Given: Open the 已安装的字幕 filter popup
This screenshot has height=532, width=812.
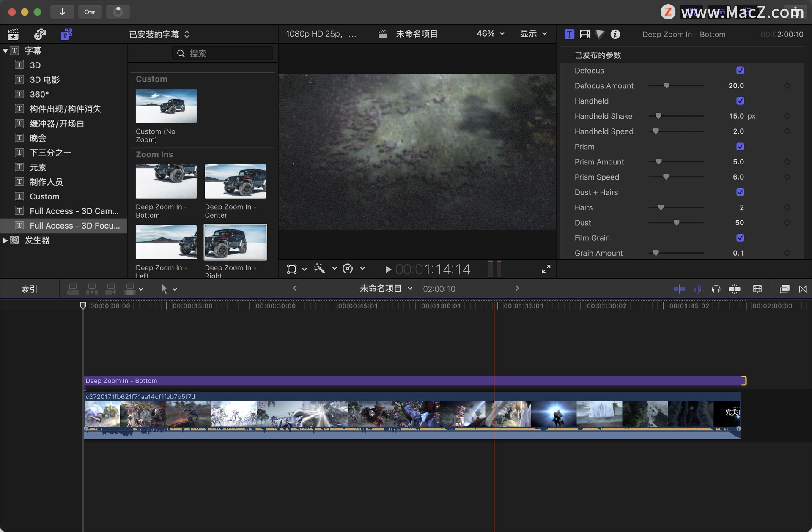Looking at the screenshot, I should (159, 34).
